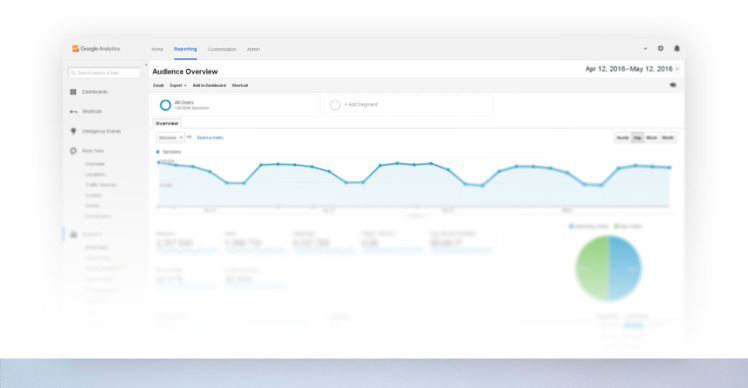Open notifications bell icon
748x388 pixels.
(x=676, y=48)
